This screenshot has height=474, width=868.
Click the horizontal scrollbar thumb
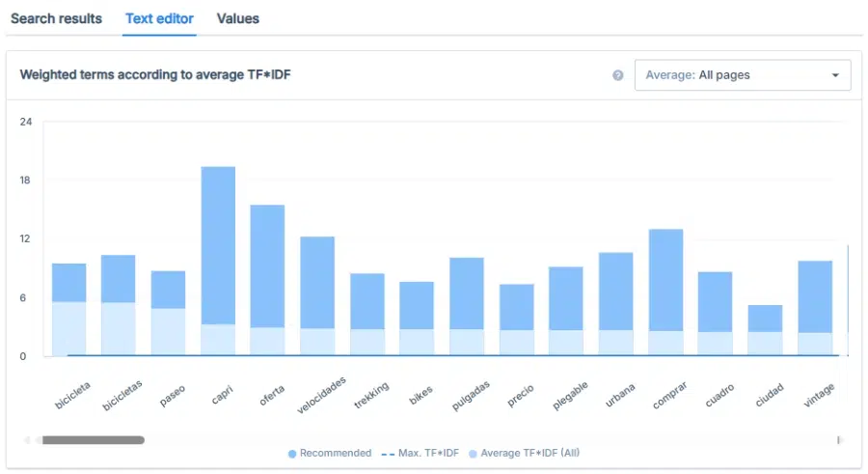pos(90,440)
